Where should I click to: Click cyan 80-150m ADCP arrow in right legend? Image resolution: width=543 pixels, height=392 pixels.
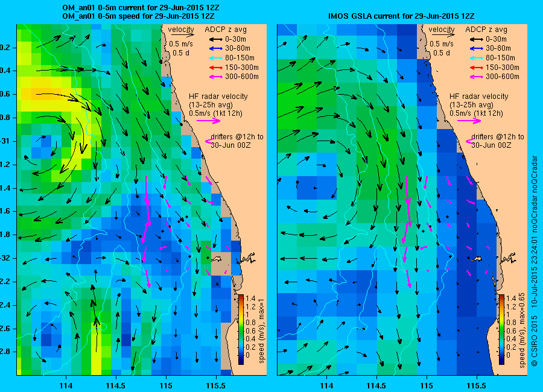click(x=477, y=58)
